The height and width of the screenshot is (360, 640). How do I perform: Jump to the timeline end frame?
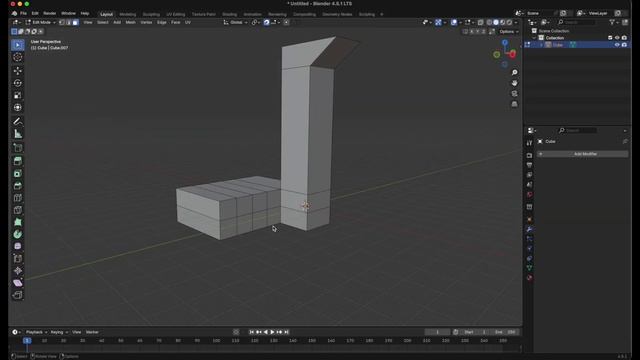click(x=287, y=332)
